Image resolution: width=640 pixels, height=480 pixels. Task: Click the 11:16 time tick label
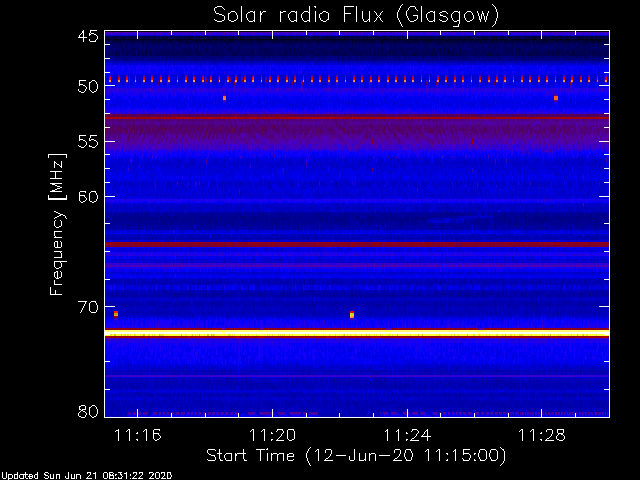pyautogui.click(x=138, y=435)
